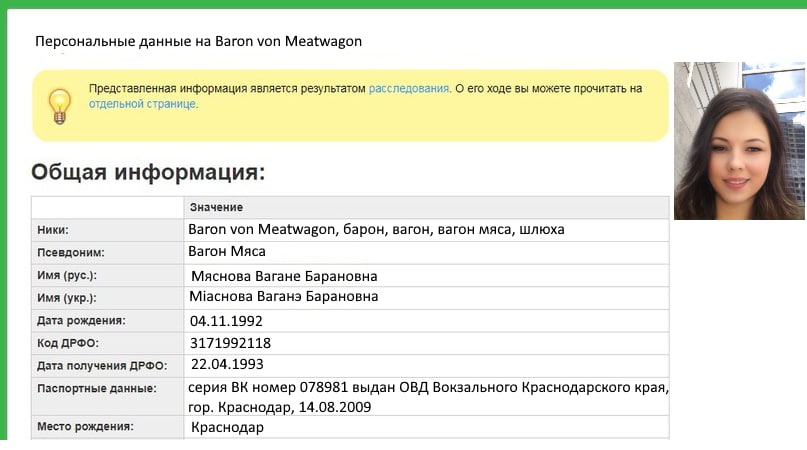807x450 pixels.
Task: Follow the 'отдельной странице' link
Action: click(143, 104)
